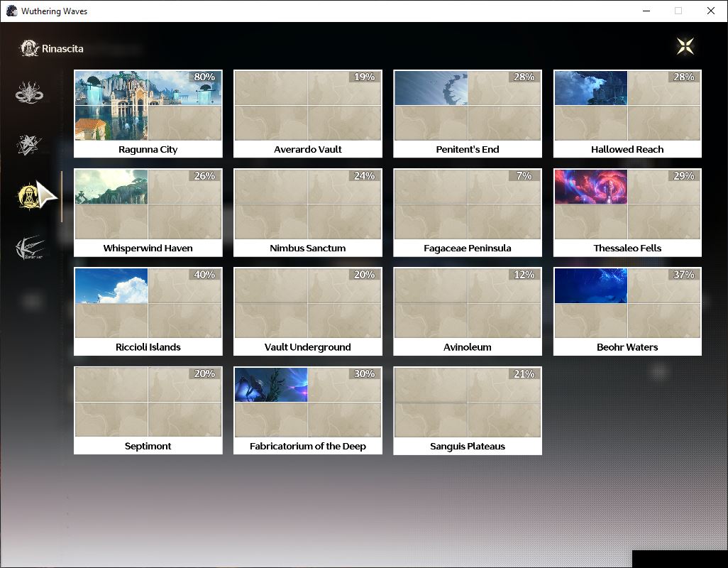Select the Nimbus Sanctum card
Screen dimensions: 728x568
tap(308, 213)
